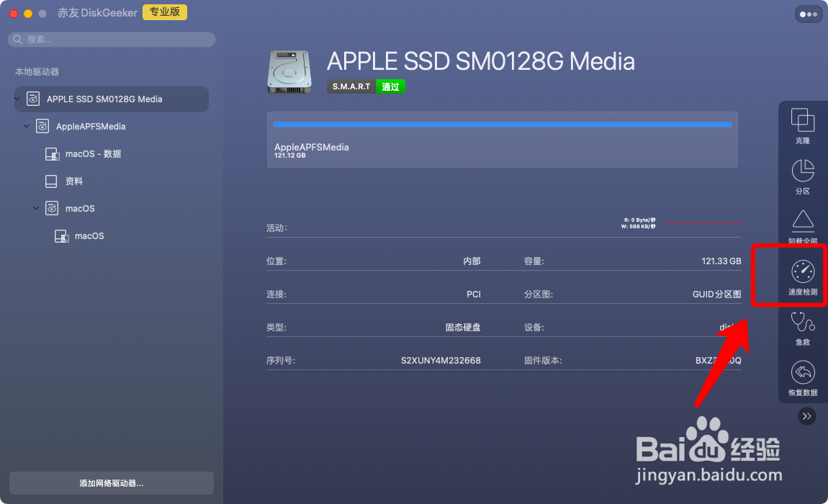
Task: Click the volume icon beside 资料
Action: 51,181
